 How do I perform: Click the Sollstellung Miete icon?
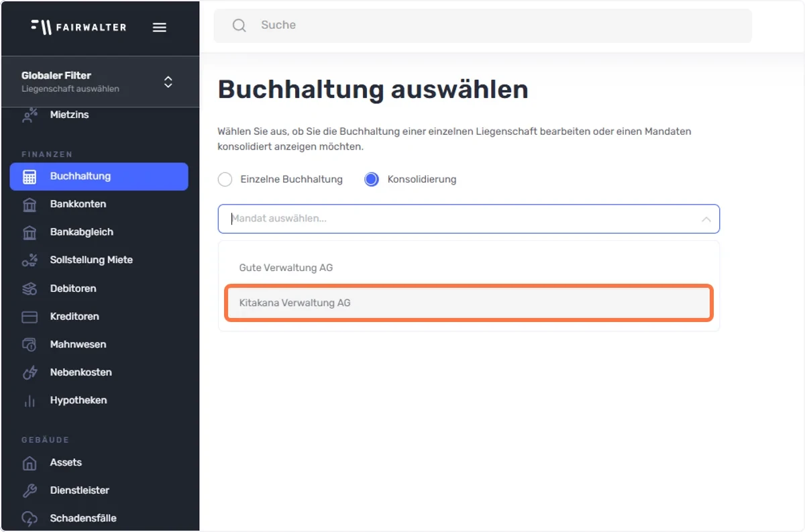(x=30, y=260)
